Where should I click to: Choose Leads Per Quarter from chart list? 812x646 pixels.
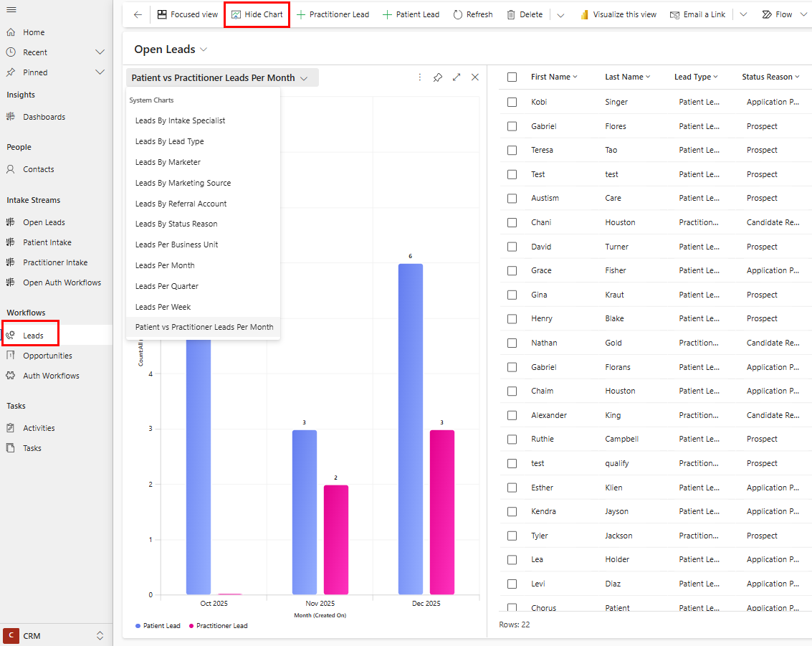coord(166,286)
